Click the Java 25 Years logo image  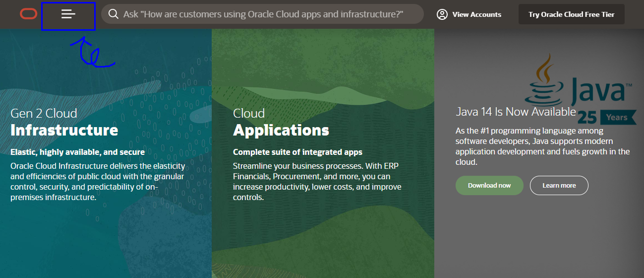[581, 88]
